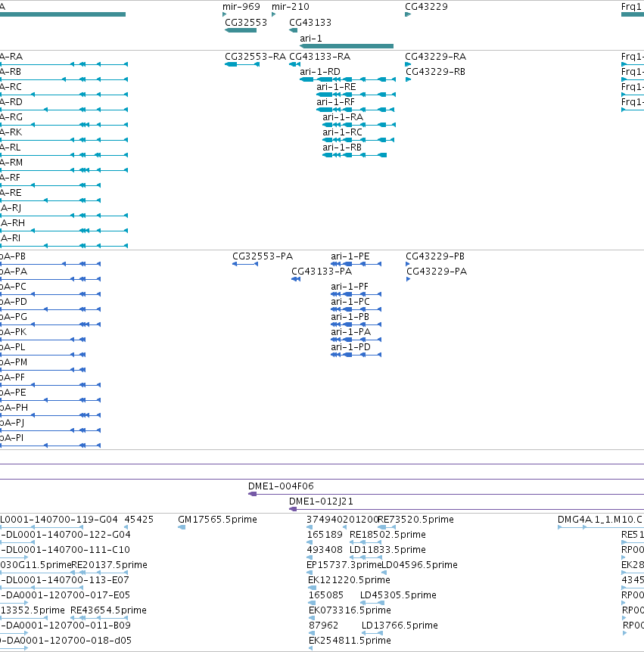Viewport: 644px width, 652px height.
Task: Select the mir-210 gene label
Action: coord(291,7)
